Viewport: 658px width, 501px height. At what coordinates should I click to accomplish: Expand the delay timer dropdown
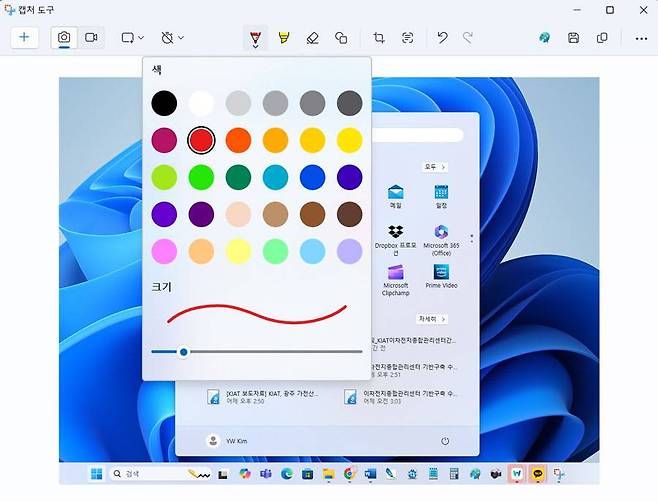172,38
